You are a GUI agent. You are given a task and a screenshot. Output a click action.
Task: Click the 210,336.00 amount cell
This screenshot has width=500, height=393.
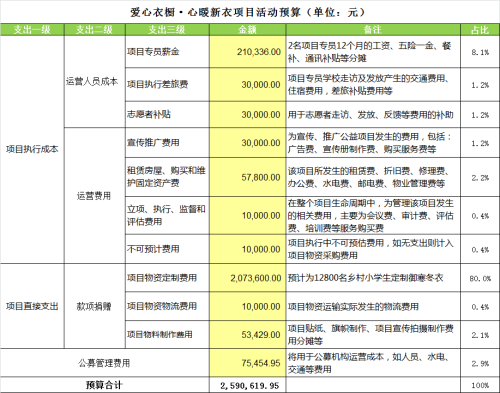coord(247,52)
